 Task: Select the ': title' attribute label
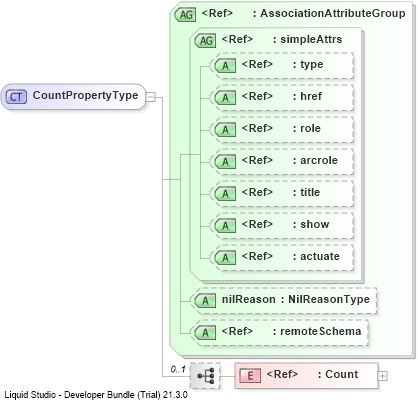(306, 192)
